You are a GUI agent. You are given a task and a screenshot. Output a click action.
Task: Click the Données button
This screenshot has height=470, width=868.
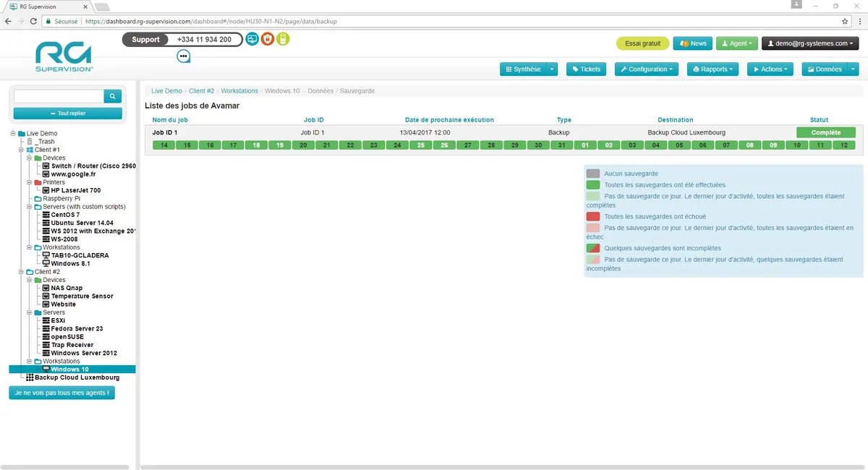825,69
